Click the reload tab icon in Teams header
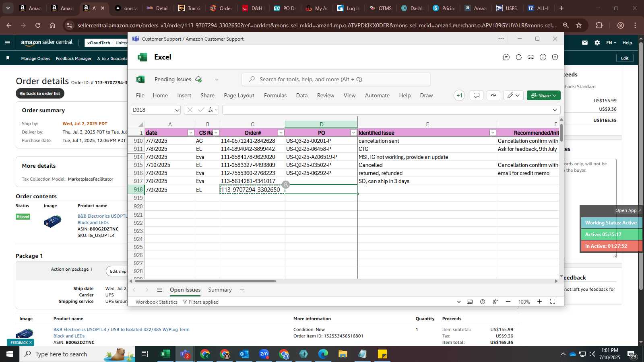This screenshot has width=644, height=362. tap(519, 57)
